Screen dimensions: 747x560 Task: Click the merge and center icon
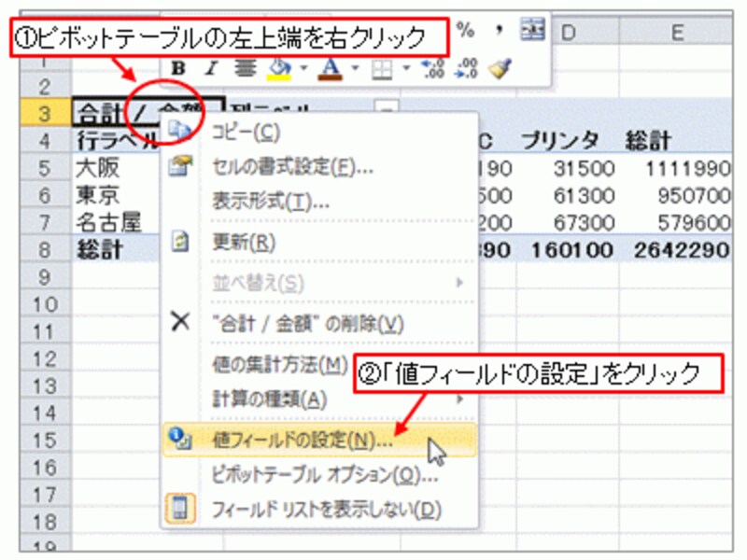531,30
